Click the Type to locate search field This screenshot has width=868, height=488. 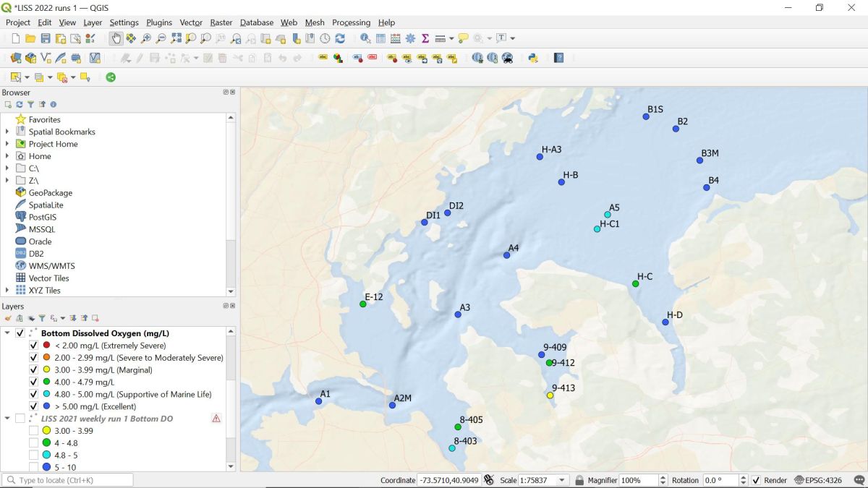coord(69,480)
